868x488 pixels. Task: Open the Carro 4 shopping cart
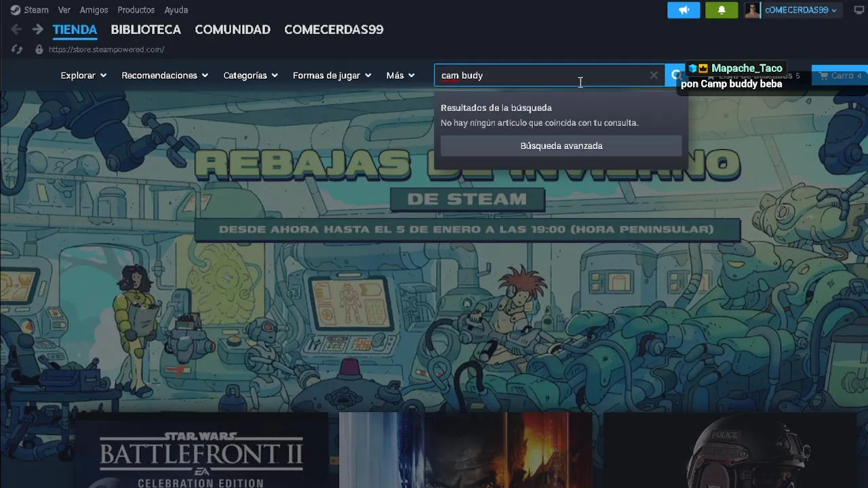(x=840, y=75)
